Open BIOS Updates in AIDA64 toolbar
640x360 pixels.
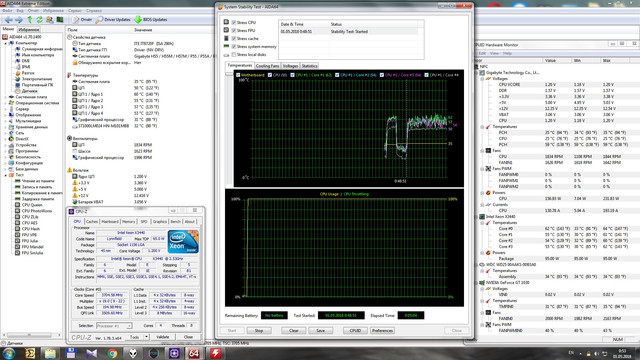coord(151,20)
